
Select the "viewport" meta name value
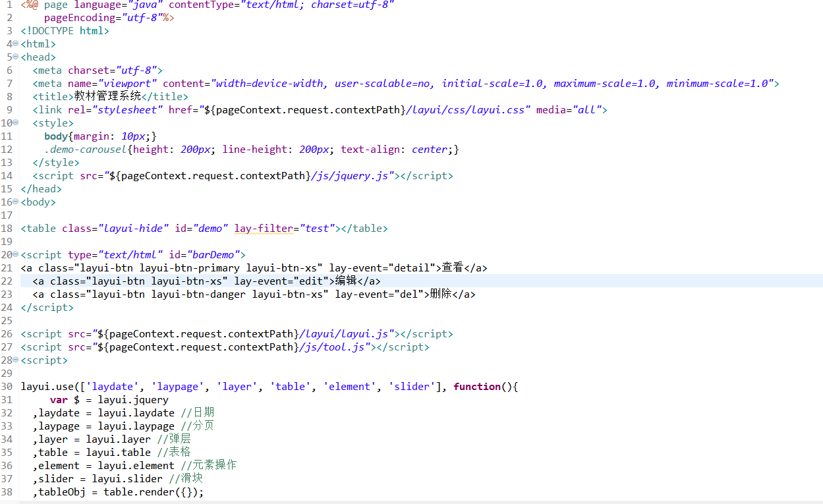(127, 84)
